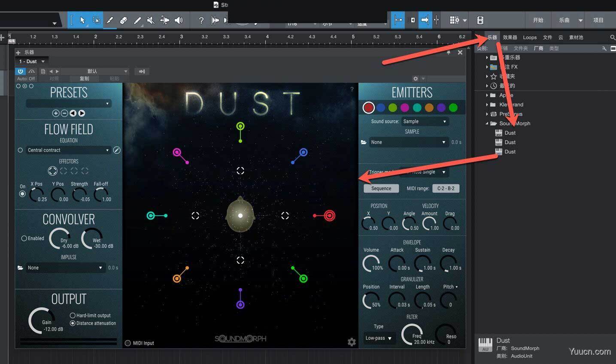Click the central listener head
Viewport: 616px width, 364px height.
tap(240, 215)
